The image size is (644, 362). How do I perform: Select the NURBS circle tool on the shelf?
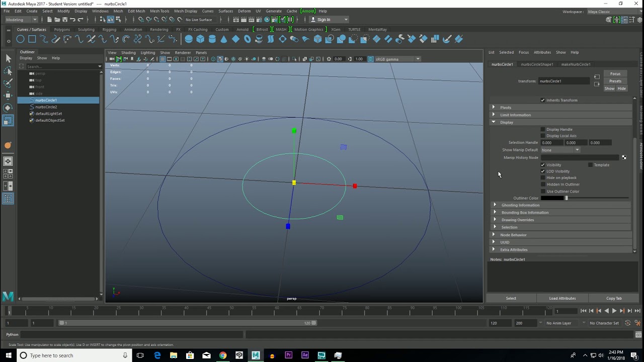point(20,39)
